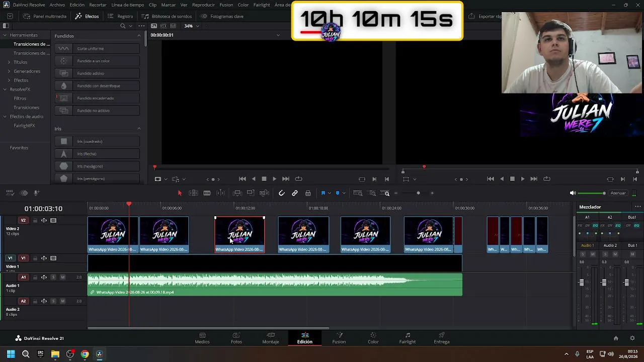644x362 pixels.
Task: Select the highlighted JULIAN clip on Video 2
Action: [239, 234]
